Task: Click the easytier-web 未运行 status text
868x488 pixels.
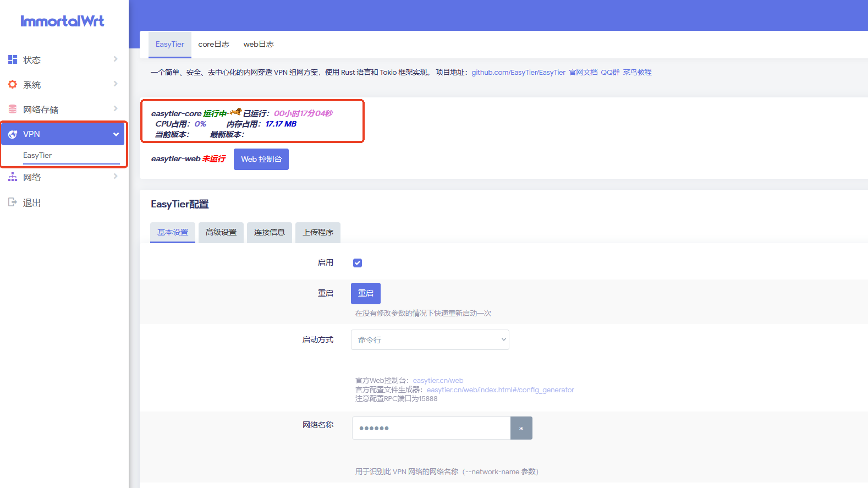Action: 188,158
